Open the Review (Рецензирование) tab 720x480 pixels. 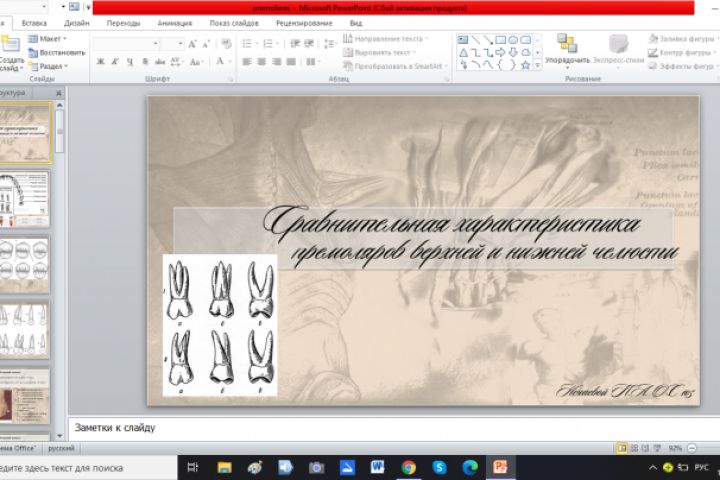[x=304, y=23]
